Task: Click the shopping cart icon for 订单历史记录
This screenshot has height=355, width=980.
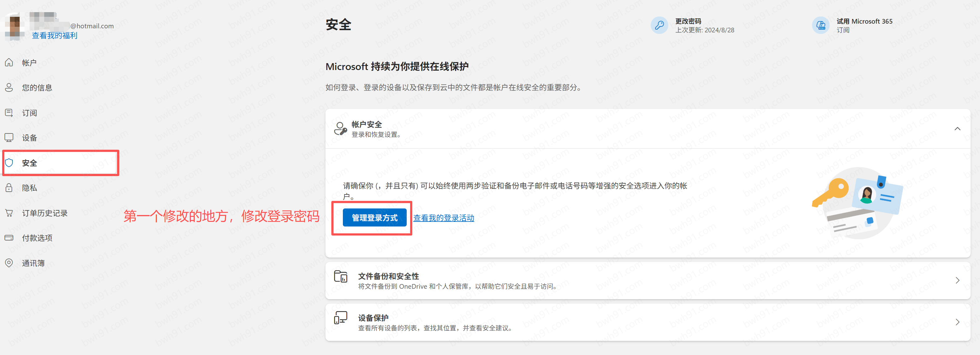Action: (x=9, y=213)
